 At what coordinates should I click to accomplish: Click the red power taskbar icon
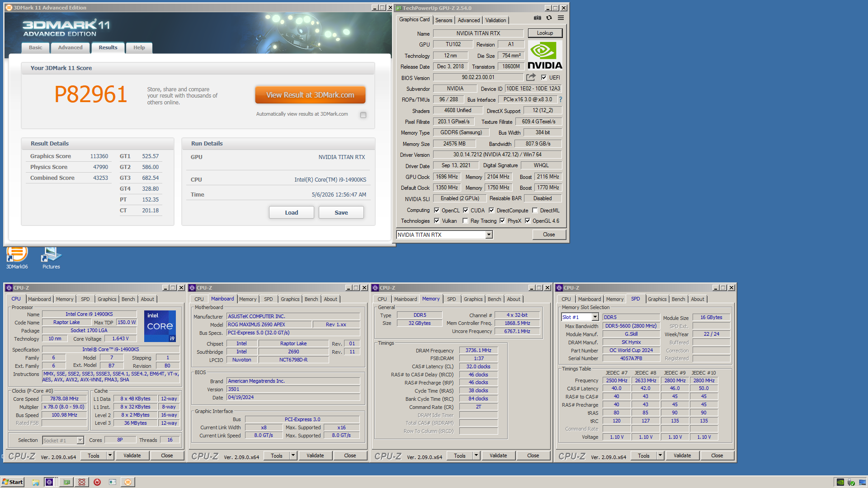(x=97, y=482)
